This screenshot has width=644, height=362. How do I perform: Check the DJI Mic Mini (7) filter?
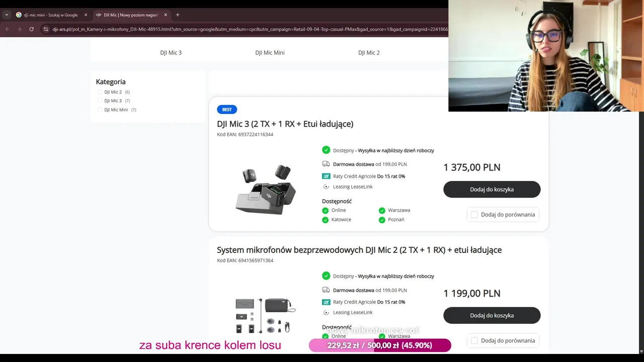pyautogui.click(x=100, y=110)
